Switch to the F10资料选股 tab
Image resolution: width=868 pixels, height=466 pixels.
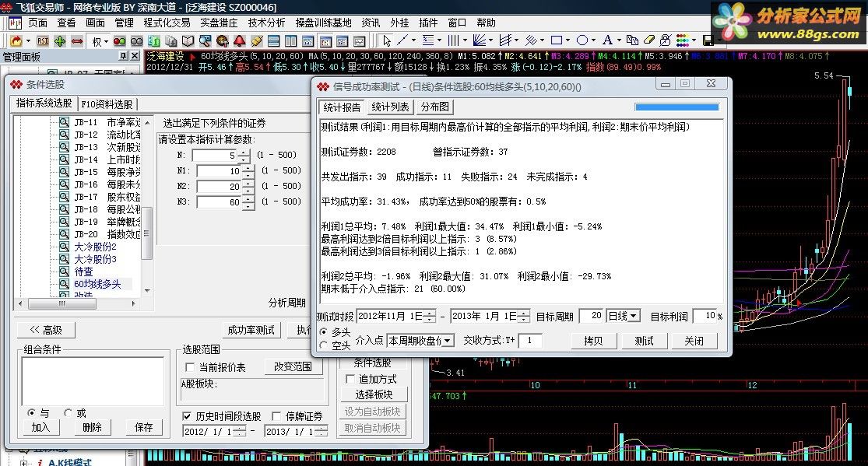[107, 104]
